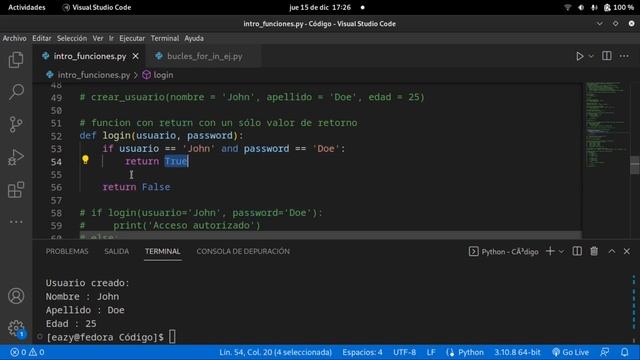This screenshot has height=360, width=640.
Task: Click the lightbulb code action icon
Action: pos(85,159)
